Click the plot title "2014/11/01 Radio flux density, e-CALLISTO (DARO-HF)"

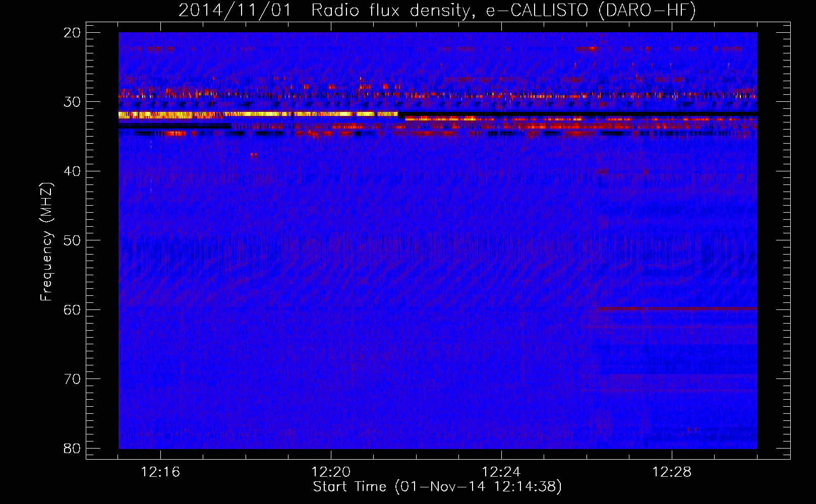point(437,11)
